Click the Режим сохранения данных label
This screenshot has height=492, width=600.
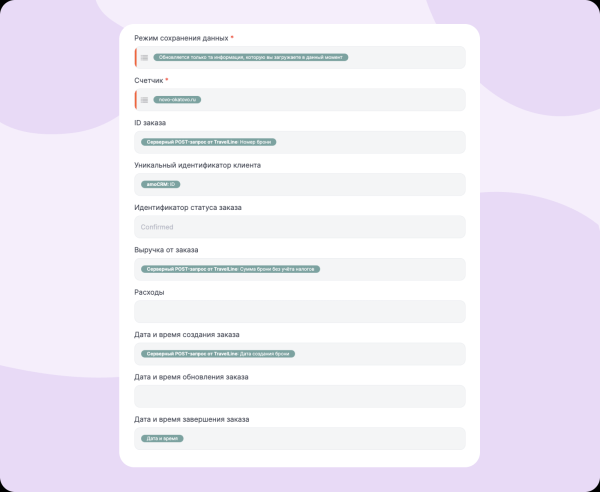[x=181, y=38]
